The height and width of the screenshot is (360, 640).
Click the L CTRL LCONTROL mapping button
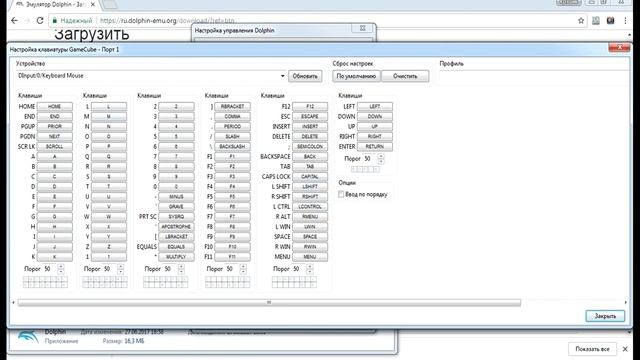[310, 207]
